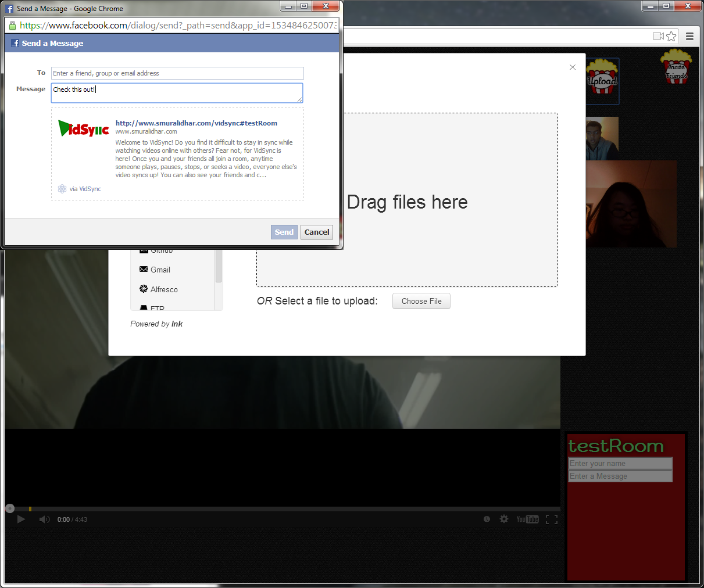Bookmark the page with the star icon
The width and height of the screenshot is (704, 588).
[x=671, y=36]
